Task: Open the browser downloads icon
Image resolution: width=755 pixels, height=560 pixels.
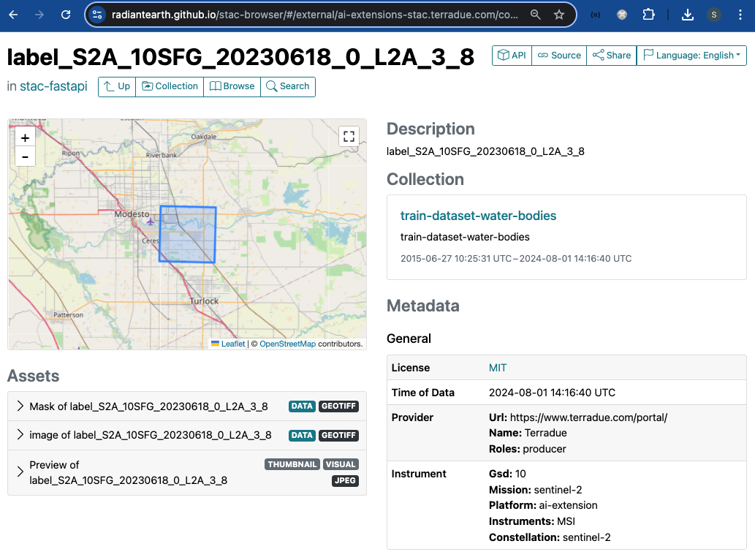Action: (x=687, y=15)
